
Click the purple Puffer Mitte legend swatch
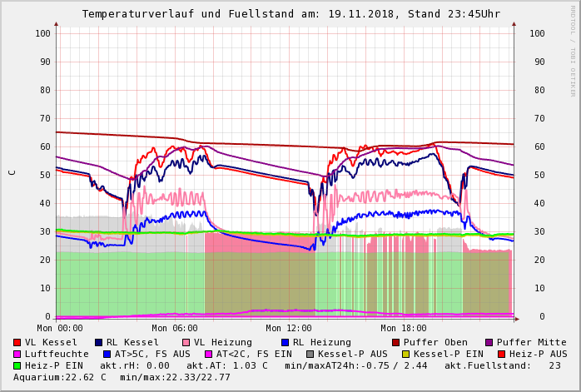coord(489,342)
